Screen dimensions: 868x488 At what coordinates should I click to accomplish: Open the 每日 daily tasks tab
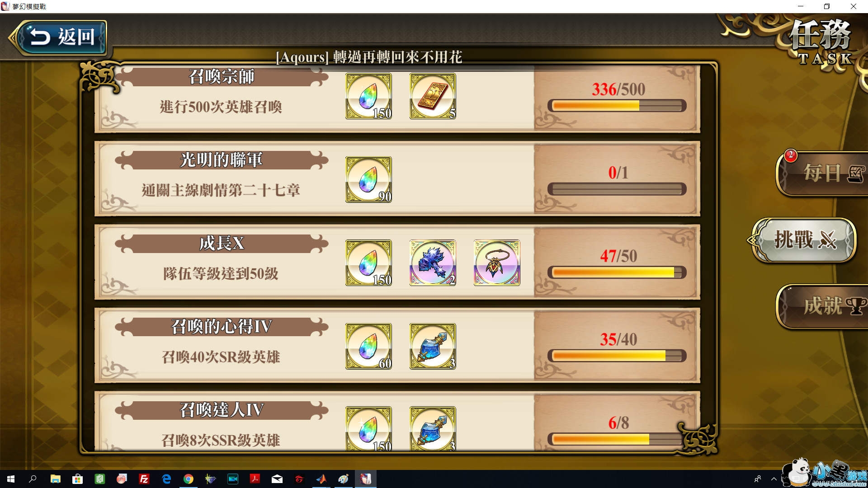(x=822, y=174)
